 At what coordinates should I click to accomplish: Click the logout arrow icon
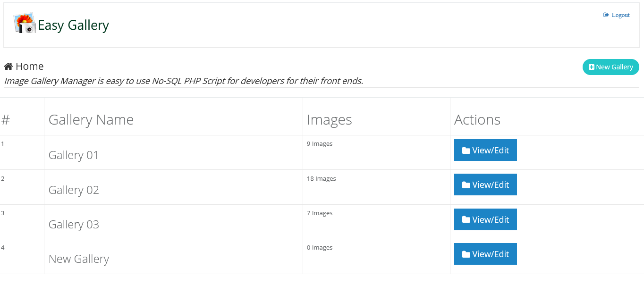pyautogui.click(x=606, y=15)
